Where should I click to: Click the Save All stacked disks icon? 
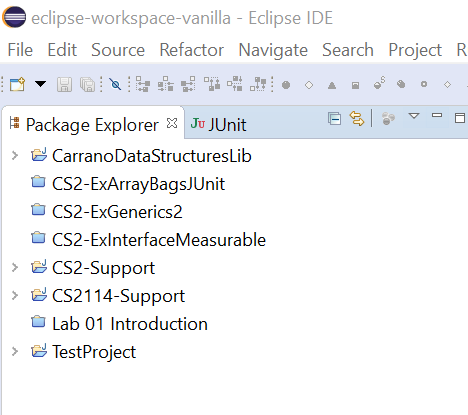tap(87, 84)
